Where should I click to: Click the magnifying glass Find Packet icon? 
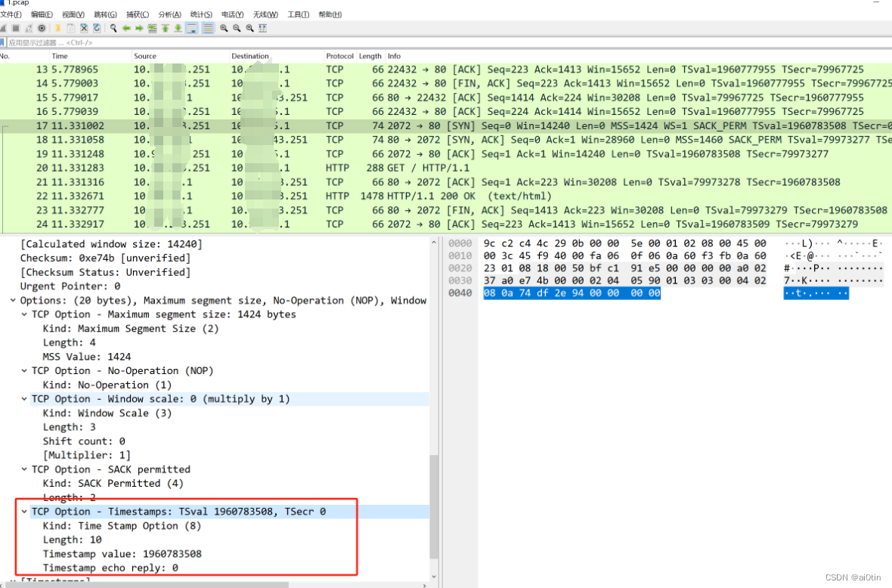113,28
